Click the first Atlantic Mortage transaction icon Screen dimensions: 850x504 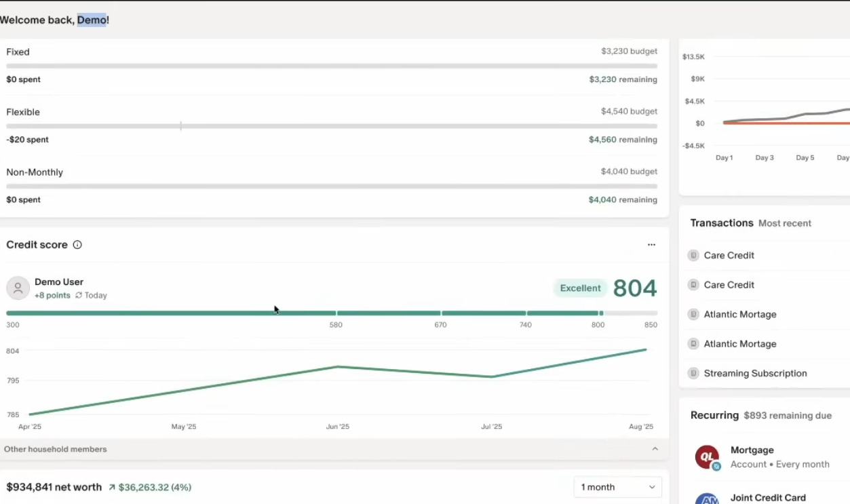[693, 315]
